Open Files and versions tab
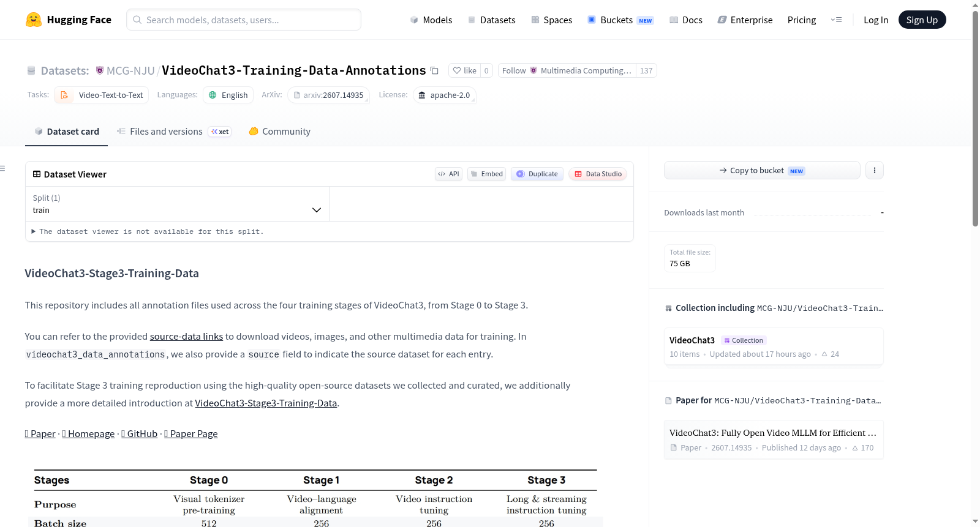Image resolution: width=980 pixels, height=527 pixels. pyautogui.click(x=174, y=131)
